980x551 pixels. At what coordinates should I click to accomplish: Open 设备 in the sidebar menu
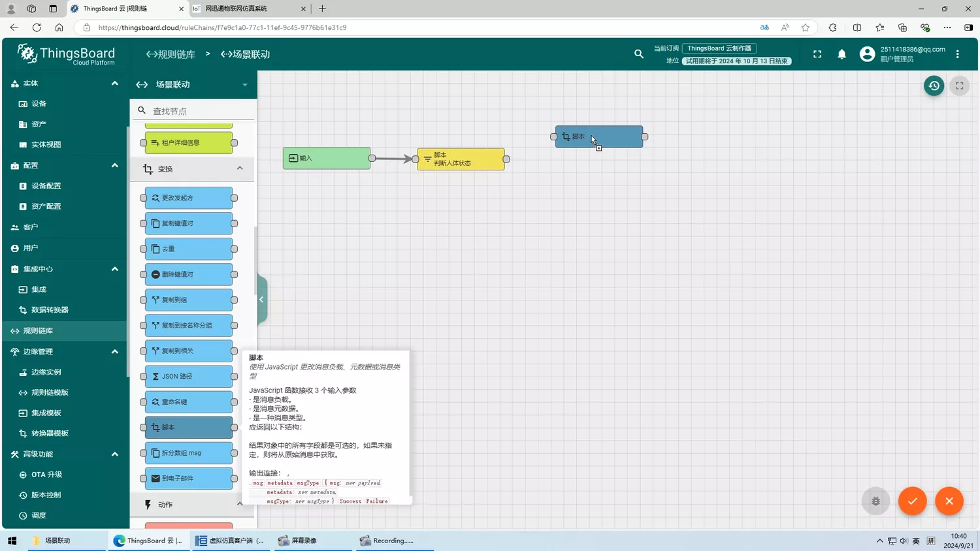(x=39, y=104)
